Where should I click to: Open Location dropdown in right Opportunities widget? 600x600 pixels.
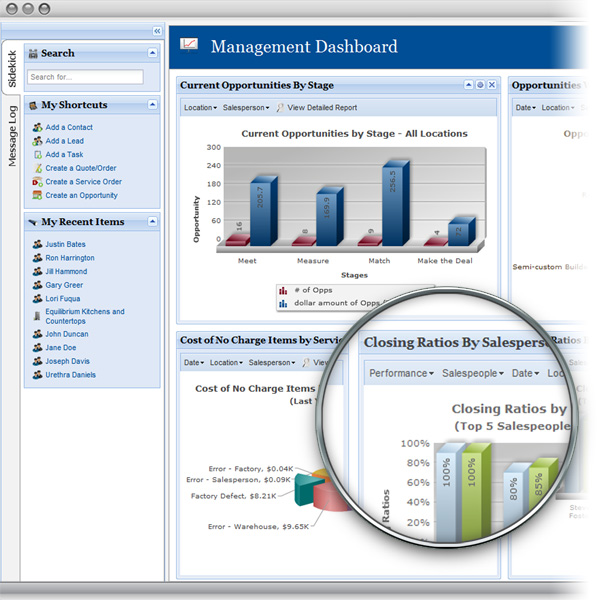(558, 108)
